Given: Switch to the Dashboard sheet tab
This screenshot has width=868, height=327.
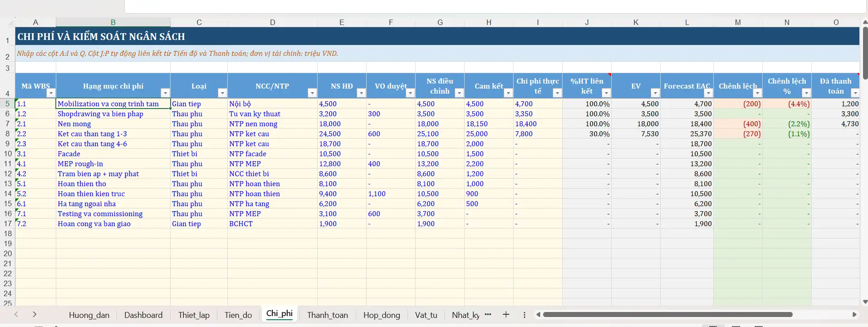Looking at the screenshot, I should click(x=143, y=315).
